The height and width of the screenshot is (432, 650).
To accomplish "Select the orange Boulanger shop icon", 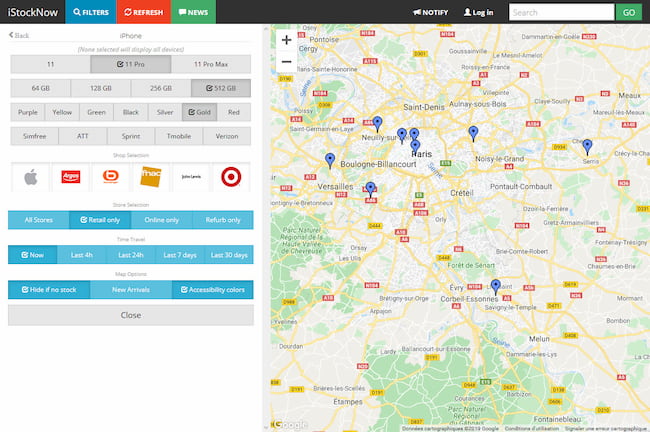I will coord(111,177).
